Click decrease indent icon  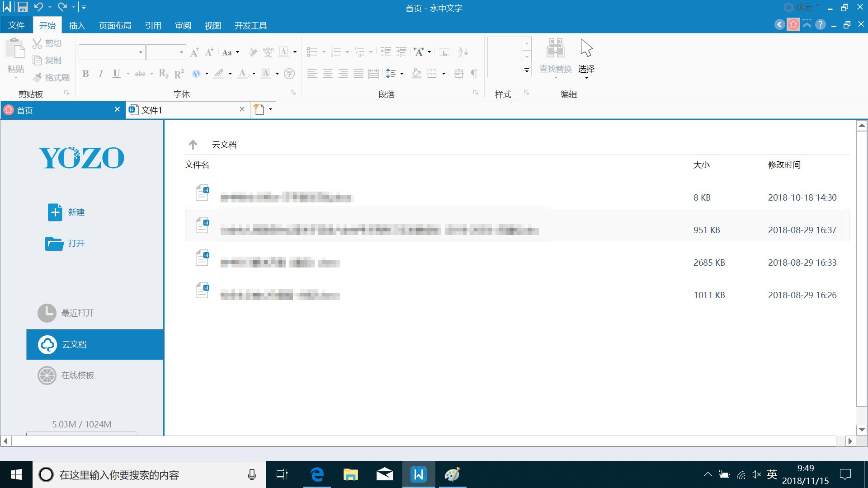[386, 52]
